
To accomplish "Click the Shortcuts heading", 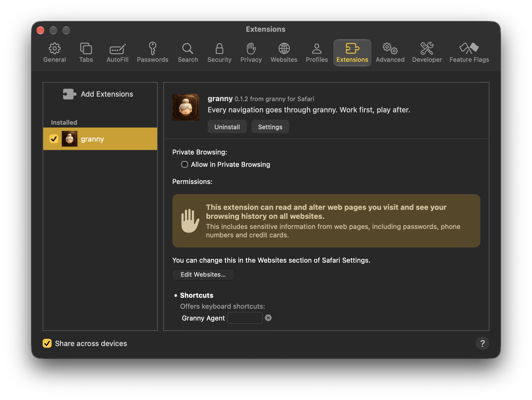I will (196, 295).
